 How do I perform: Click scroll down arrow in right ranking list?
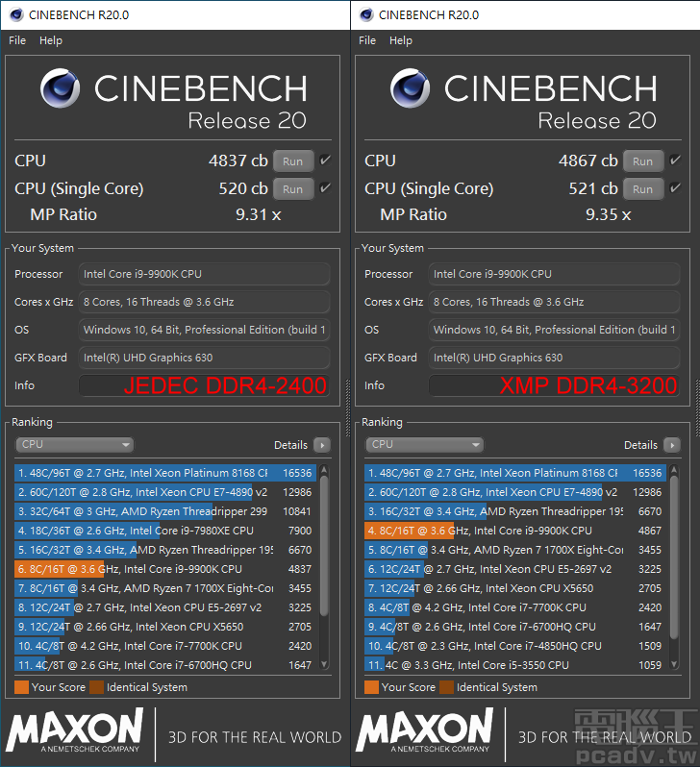674,664
